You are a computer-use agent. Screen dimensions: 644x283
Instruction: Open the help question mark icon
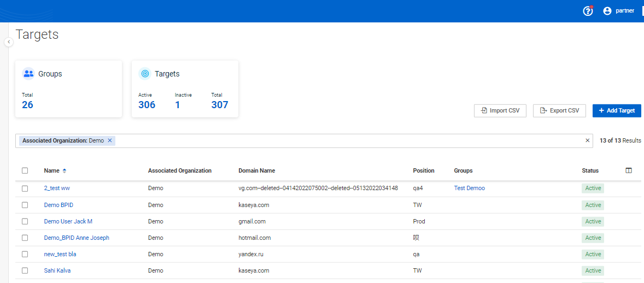(x=588, y=11)
